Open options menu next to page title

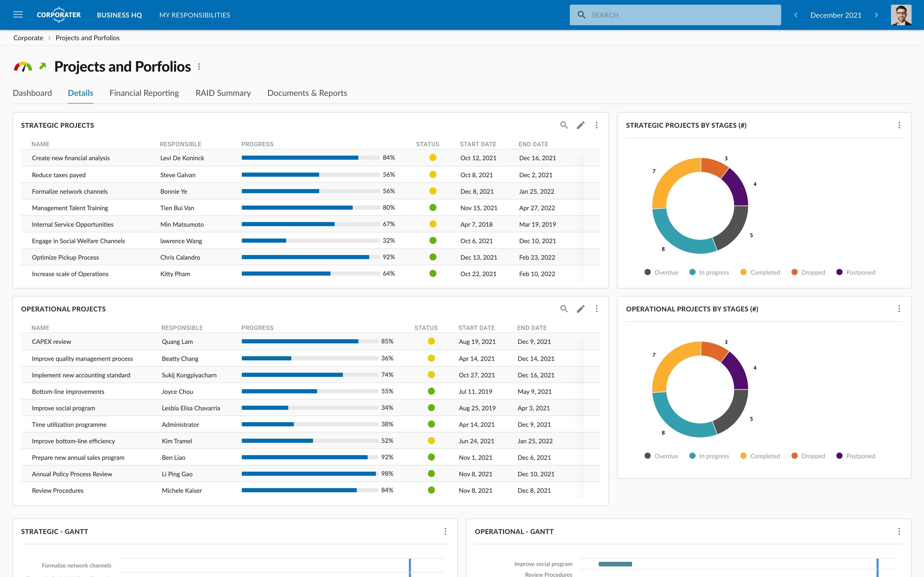point(199,67)
